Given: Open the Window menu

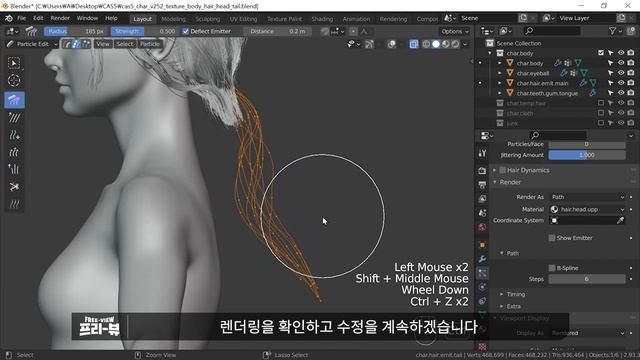Looking at the screenshot, I should click(x=87, y=18).
